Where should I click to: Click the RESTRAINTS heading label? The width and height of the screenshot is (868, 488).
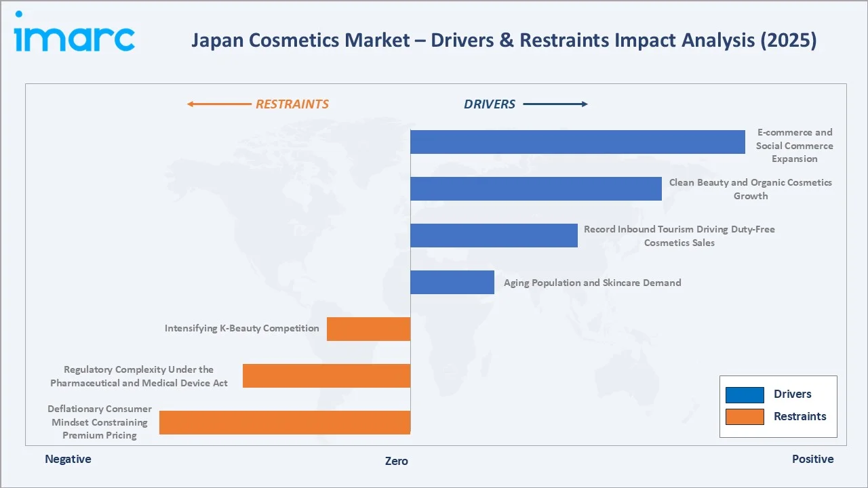pyautogui.click(x=292, y=104)
